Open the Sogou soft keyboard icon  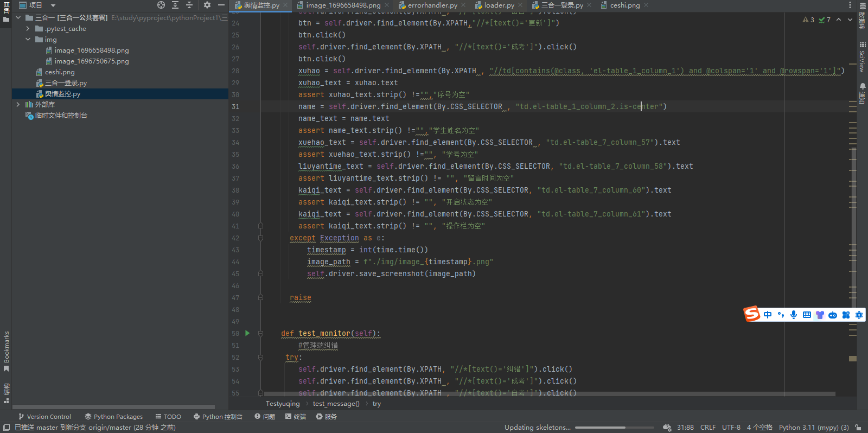807,315
